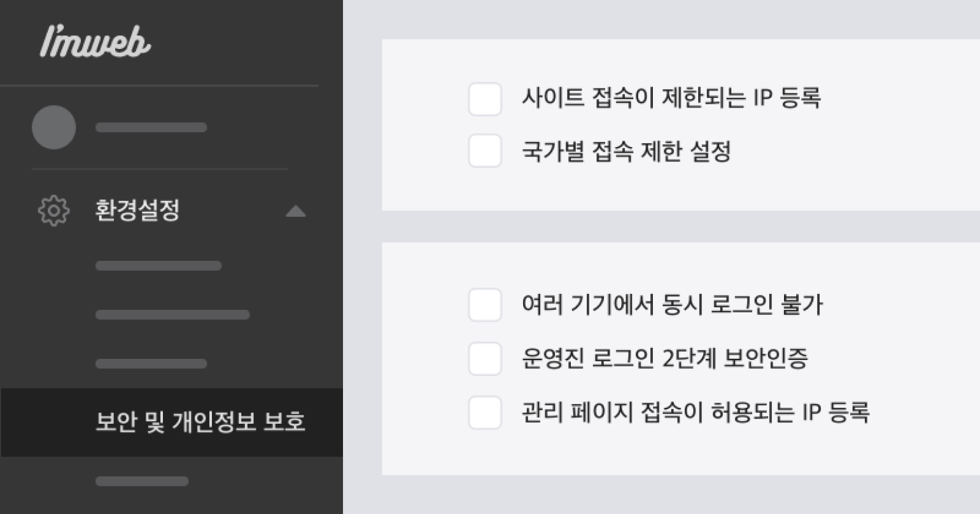
Task: Click the Imweb logo
Action: click(95, 42)
